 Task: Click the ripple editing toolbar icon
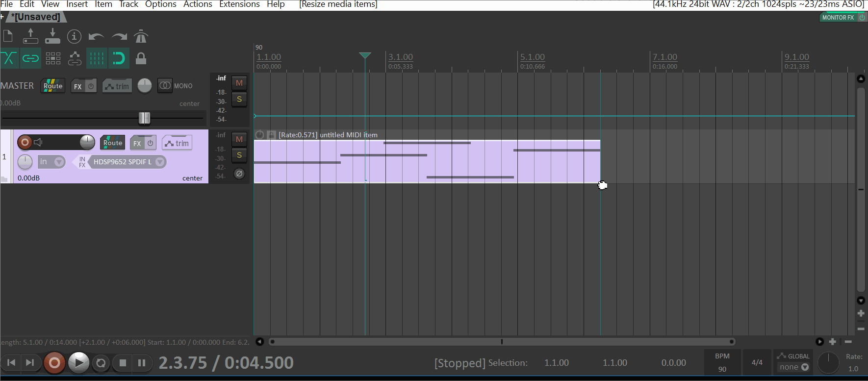pos(53,58)
